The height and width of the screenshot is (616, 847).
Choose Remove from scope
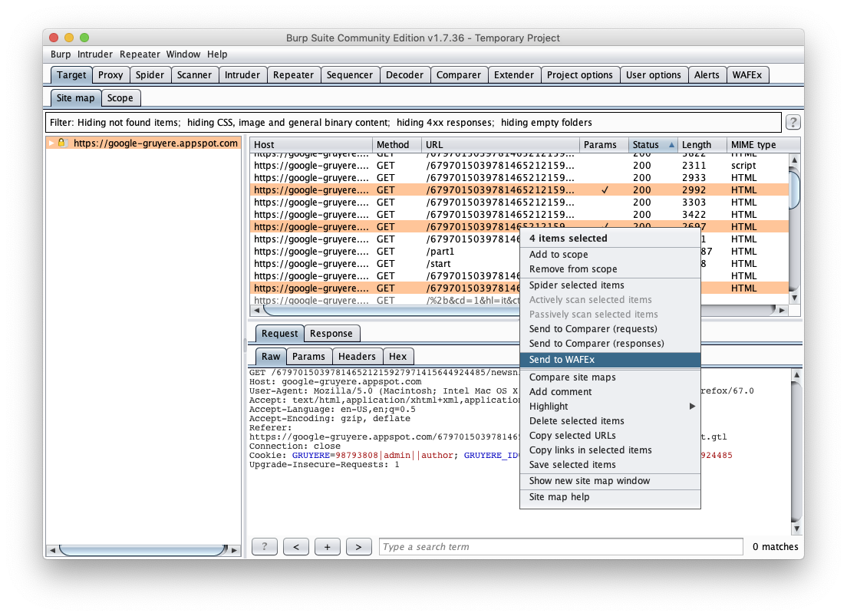point(610,269)
